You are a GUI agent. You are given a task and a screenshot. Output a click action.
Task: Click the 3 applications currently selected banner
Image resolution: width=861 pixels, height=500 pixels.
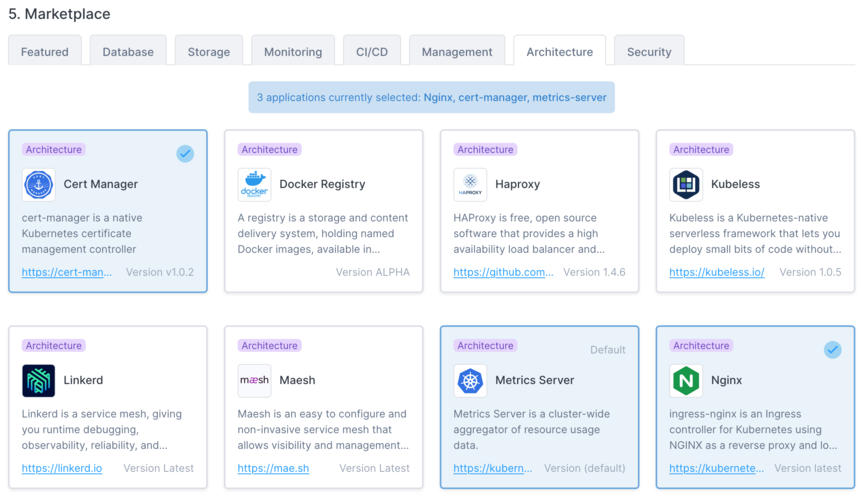(432, 97)
